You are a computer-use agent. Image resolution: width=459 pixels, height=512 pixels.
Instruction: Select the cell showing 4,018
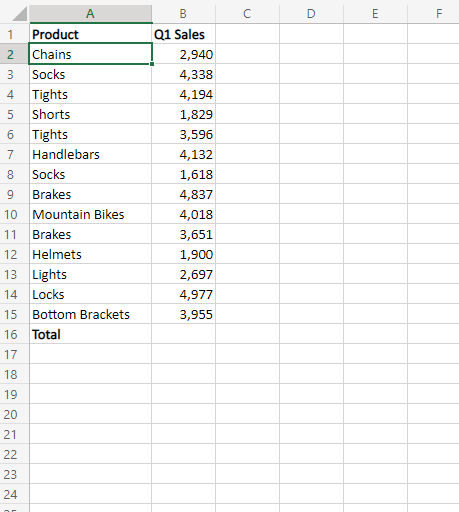pos(183,214)
